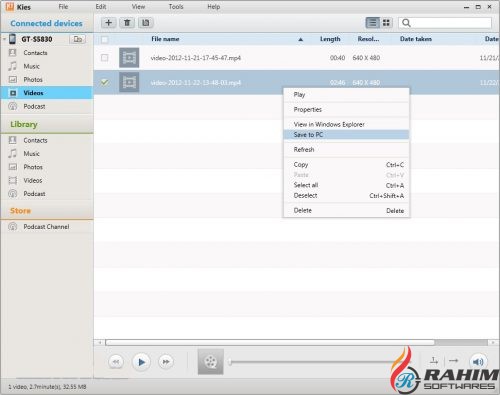The width and height of the screenshot is (500, 395).
Task: Click the fast-forward next button
Action: 166,362
